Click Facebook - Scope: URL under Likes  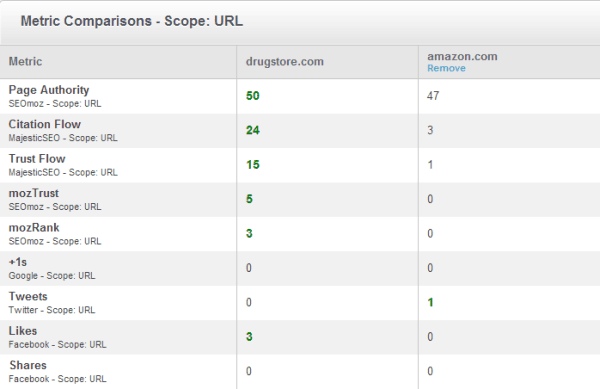[x=57, y=344]
